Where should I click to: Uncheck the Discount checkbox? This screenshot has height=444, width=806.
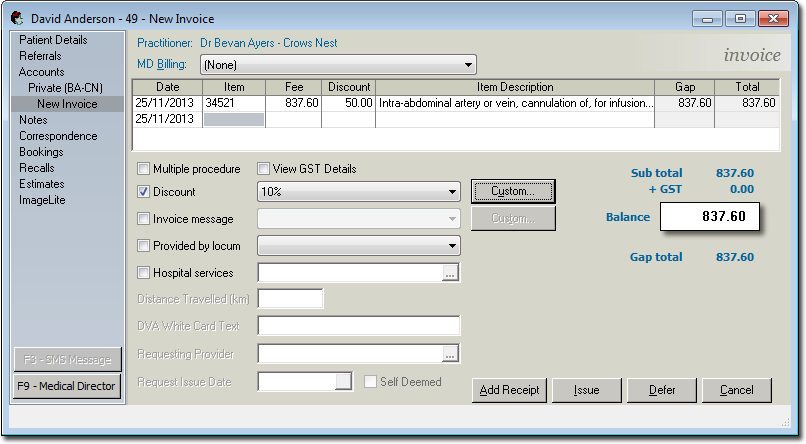(144, 192)
